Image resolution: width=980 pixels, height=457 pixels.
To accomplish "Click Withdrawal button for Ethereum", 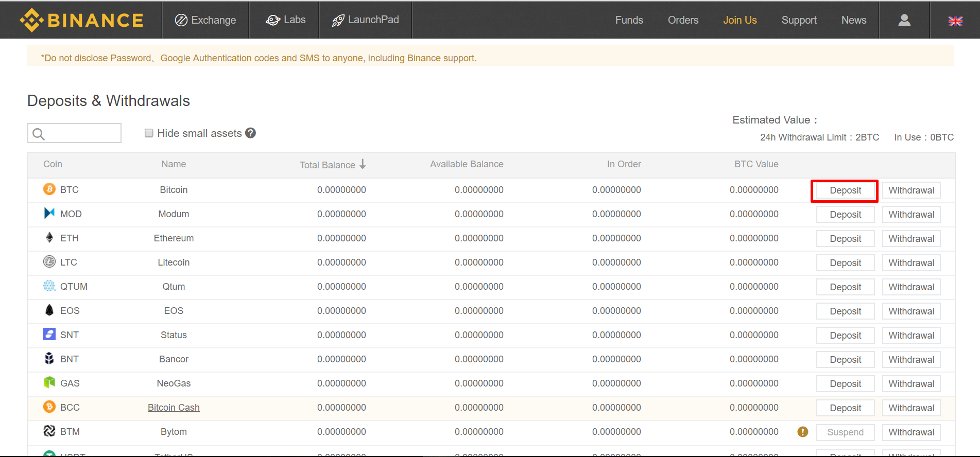I will 911,239.
